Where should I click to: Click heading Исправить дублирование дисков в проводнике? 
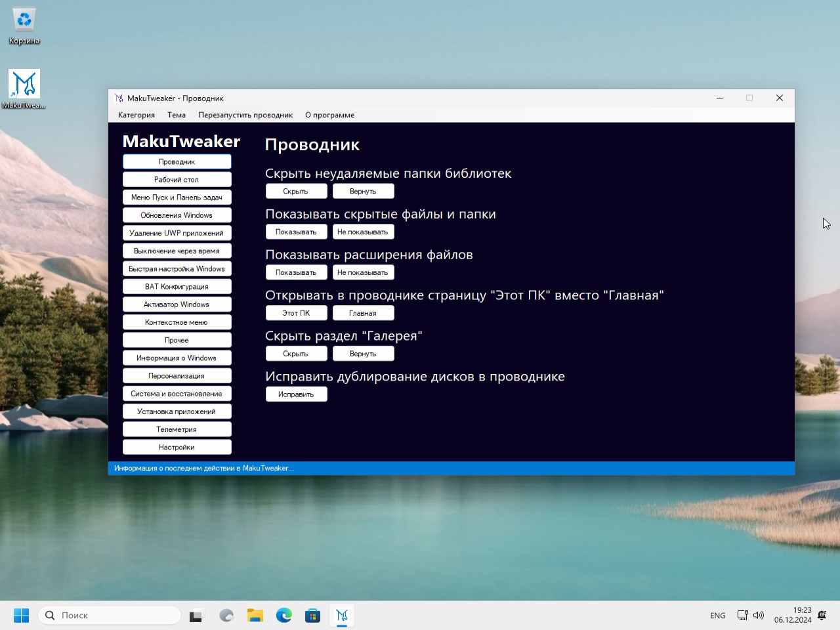point(415,377)
